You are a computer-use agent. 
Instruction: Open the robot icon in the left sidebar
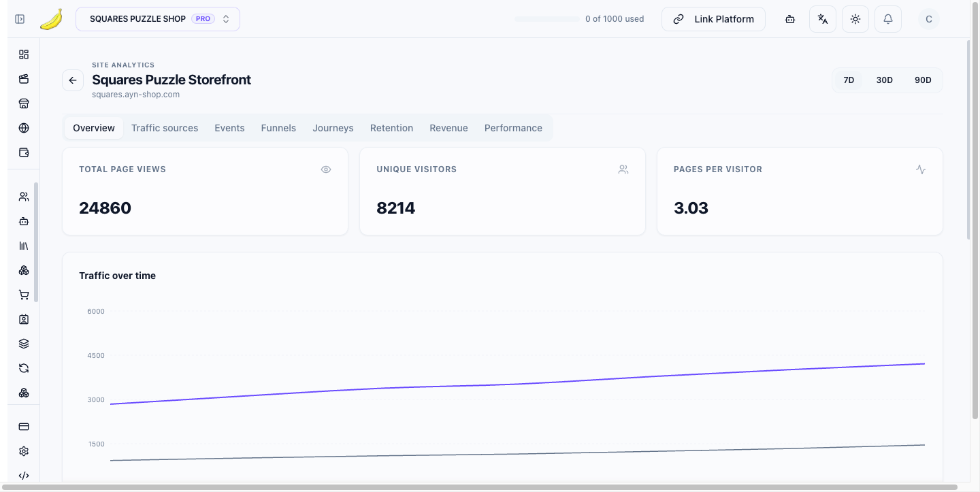[x=24, y=221]
